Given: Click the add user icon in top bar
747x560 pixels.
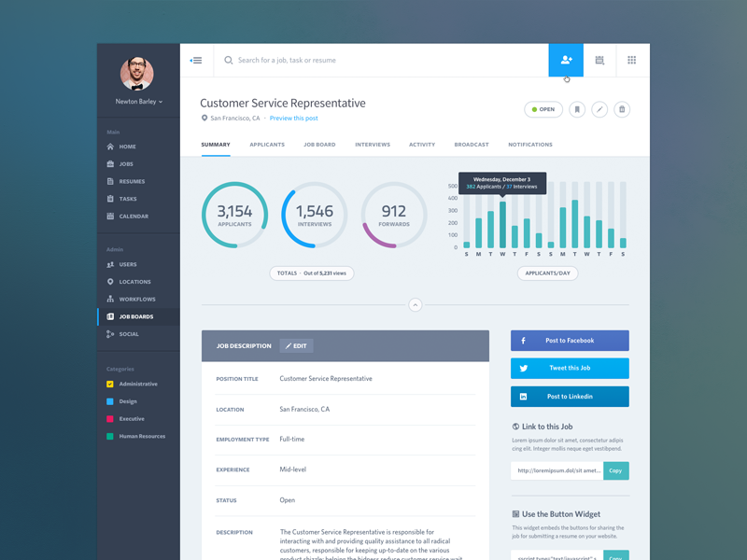Looking at the screenshot, I should click(566, 61).
